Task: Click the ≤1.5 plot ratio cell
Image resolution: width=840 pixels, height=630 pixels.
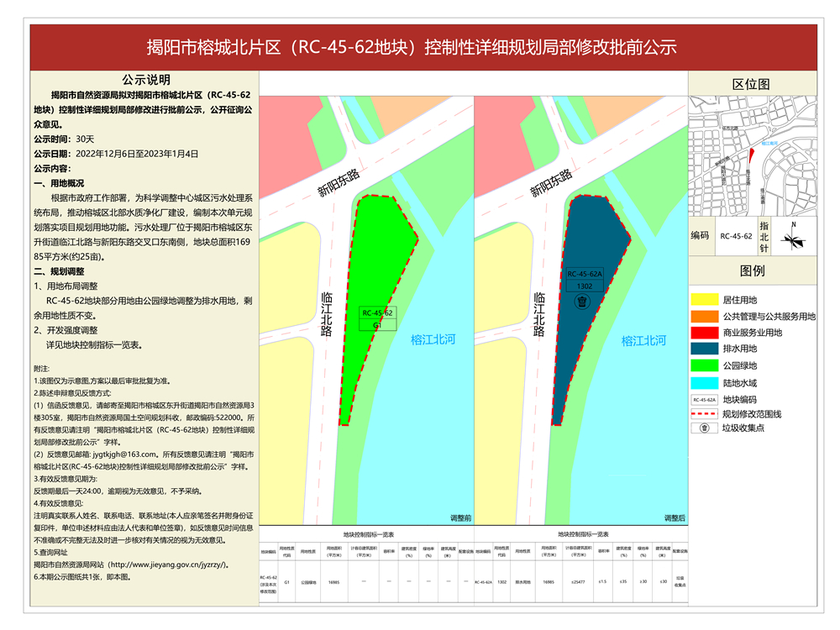Action: coord(602,582)
